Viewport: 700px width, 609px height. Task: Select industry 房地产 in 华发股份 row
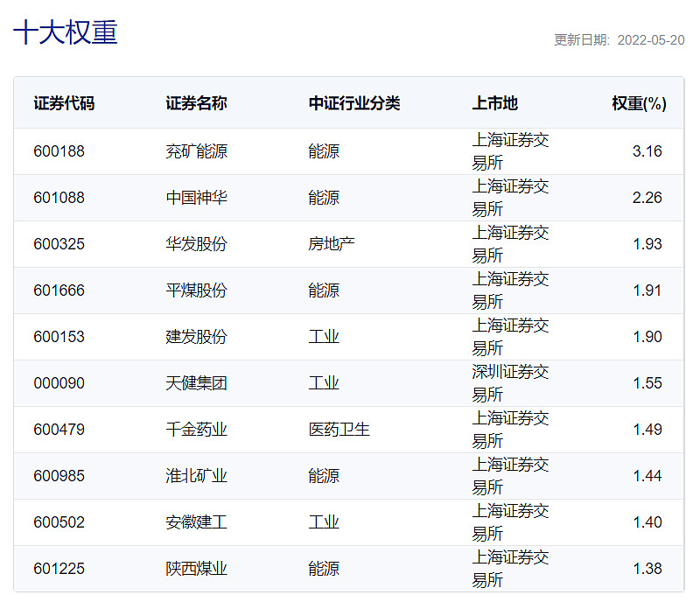332,244
